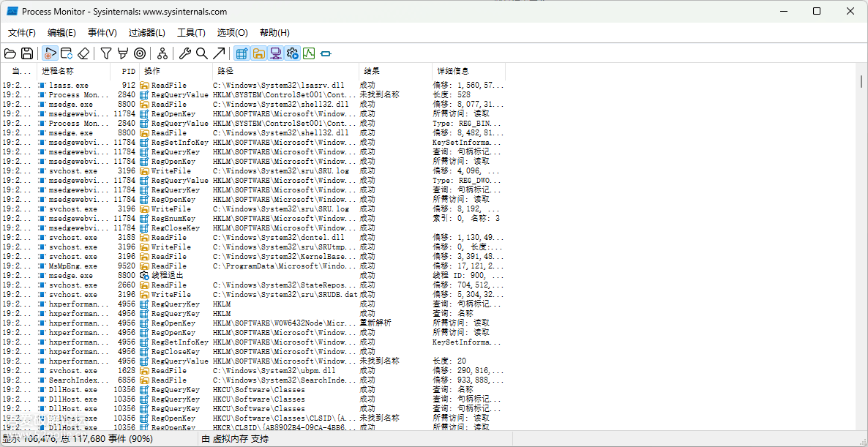Select the SearchIndex process row

[252, 380]
